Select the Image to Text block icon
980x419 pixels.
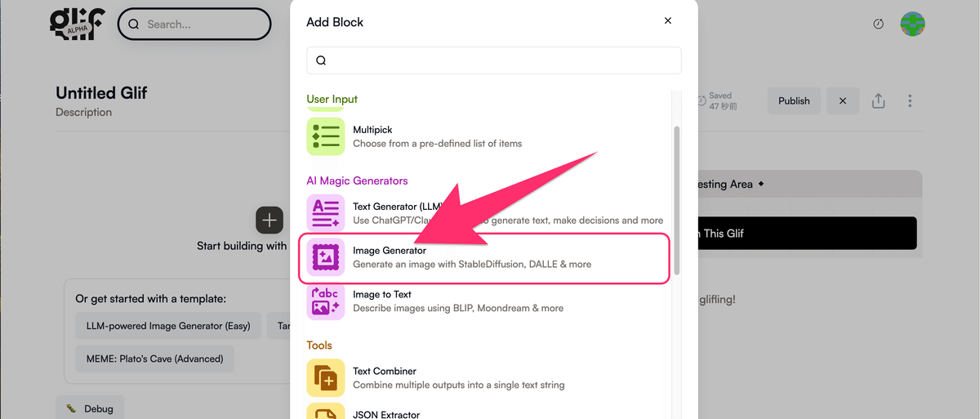point(326,301)
